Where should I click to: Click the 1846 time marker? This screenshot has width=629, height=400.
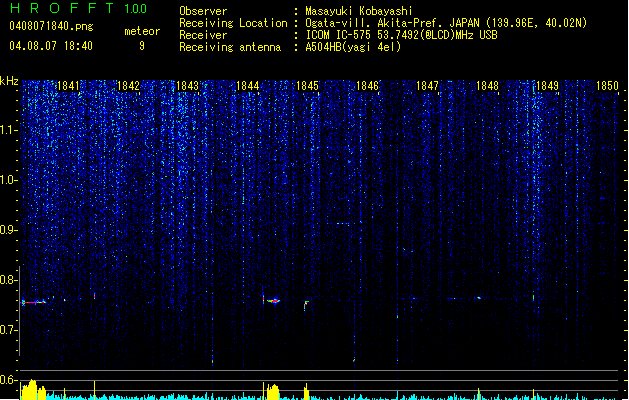[x=367, y=86]
